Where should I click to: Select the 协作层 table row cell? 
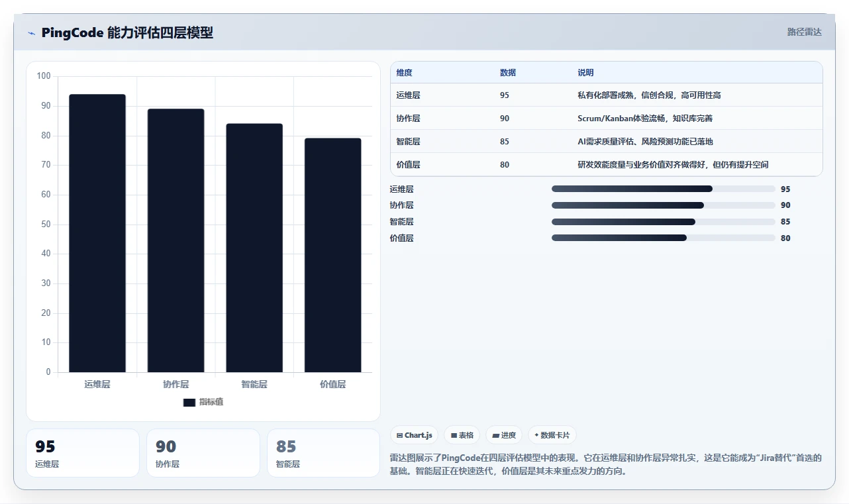(408, 119)
